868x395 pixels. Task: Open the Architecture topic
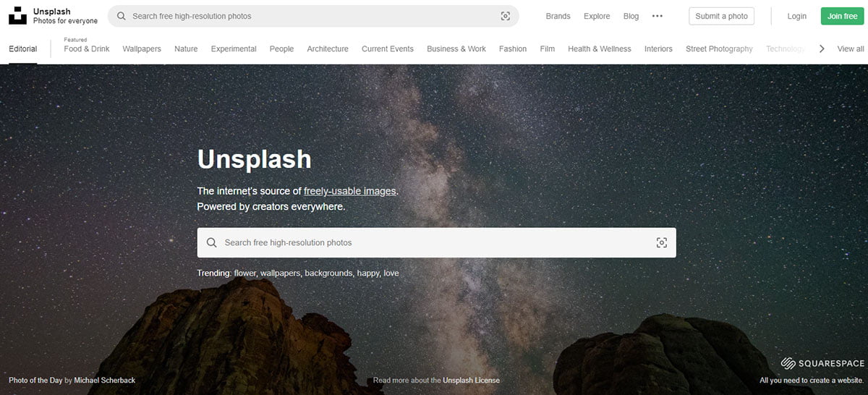click(x=328, y=49)
